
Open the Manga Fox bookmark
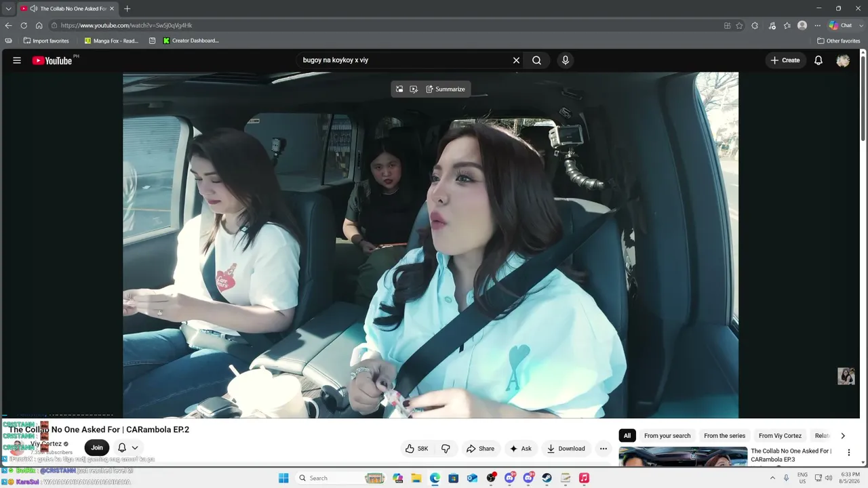pyautogui.click(x=111, y=41)
